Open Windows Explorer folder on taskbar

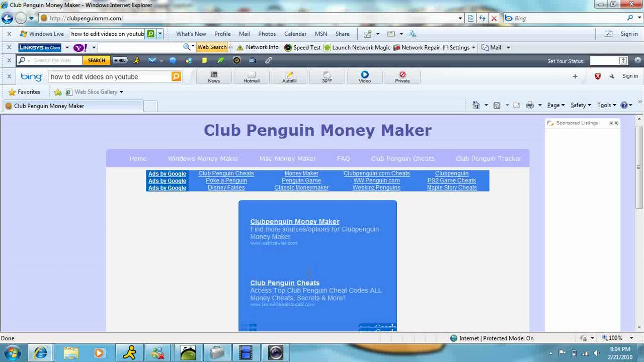click(x=71, y=352)
